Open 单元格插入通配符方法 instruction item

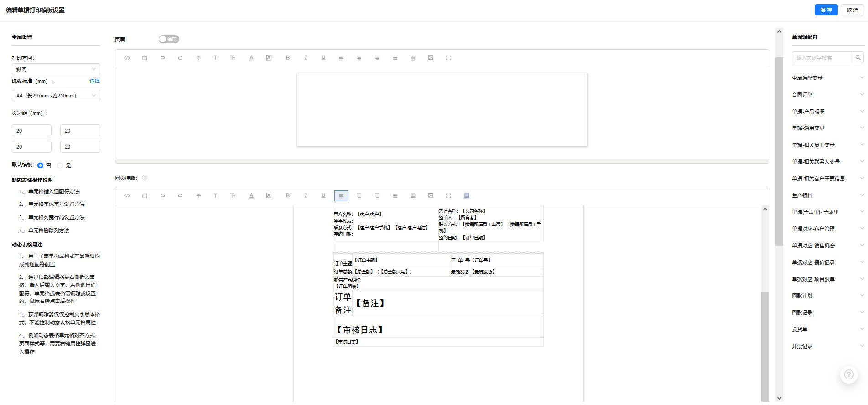pos(54,191)
